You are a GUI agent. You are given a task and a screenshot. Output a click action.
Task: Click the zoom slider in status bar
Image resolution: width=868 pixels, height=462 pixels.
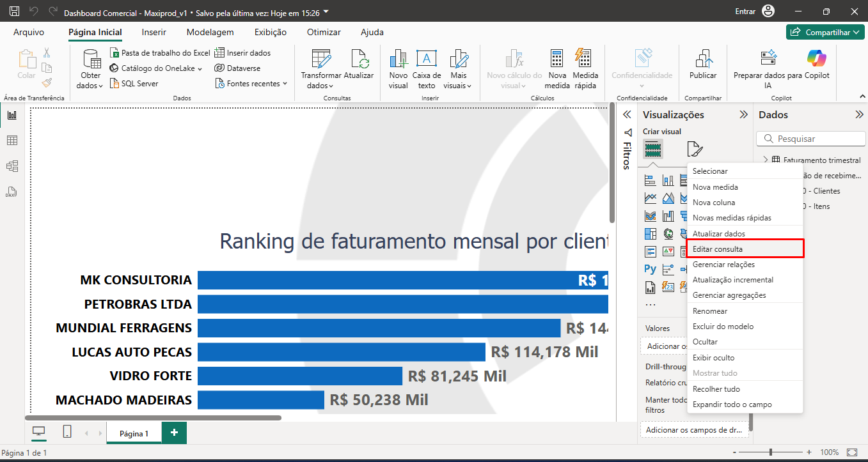click(771, 452)
